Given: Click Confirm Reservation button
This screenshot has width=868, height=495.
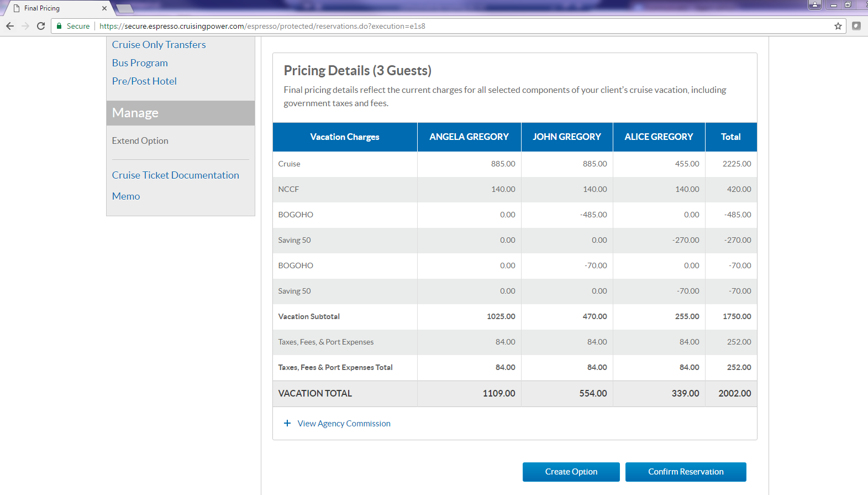Looking at the screenshot, I should (x=685, y=472).
